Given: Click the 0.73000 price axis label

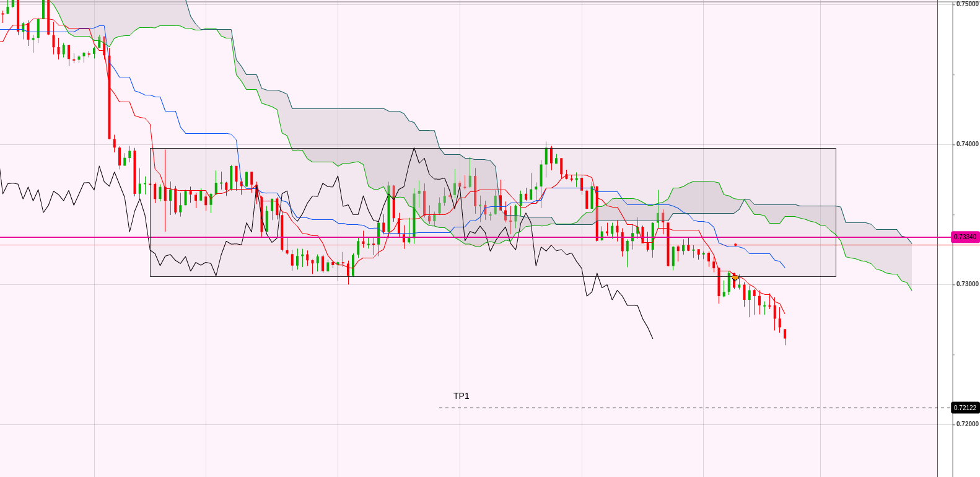Looking at the screenshot, I should pos(967,284).
